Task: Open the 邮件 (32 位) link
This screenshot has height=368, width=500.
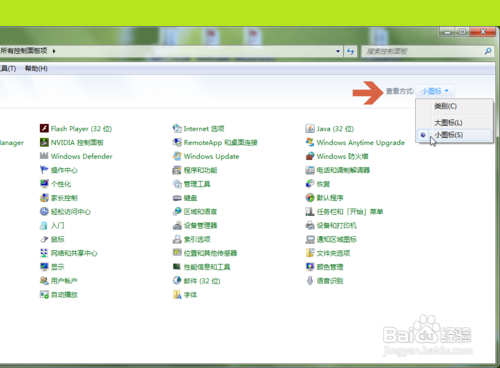Action: [x=202, y=281]
